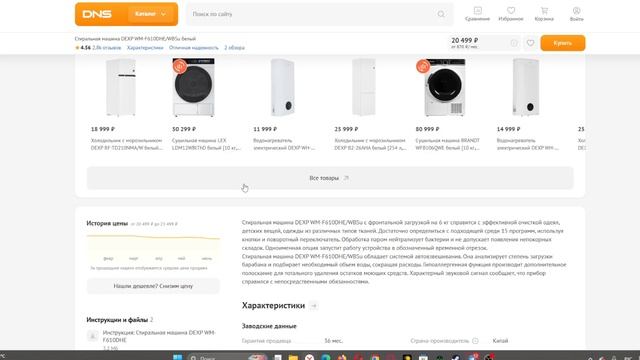Click the magnifier icon in search bar
The image size is (640, 360).
(441, 14)
